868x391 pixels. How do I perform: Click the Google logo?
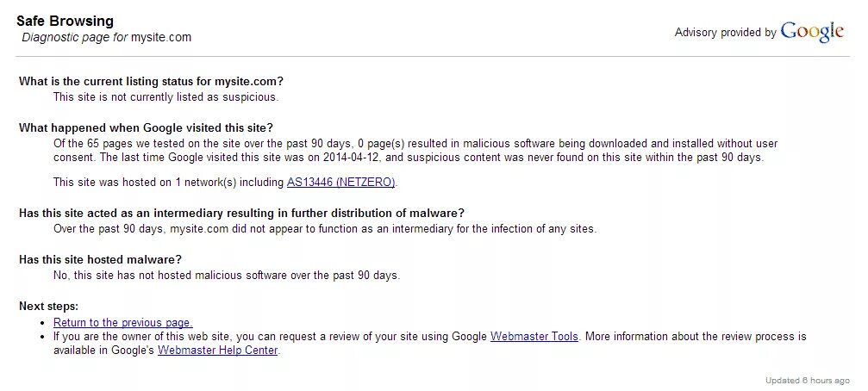(812, 32)
